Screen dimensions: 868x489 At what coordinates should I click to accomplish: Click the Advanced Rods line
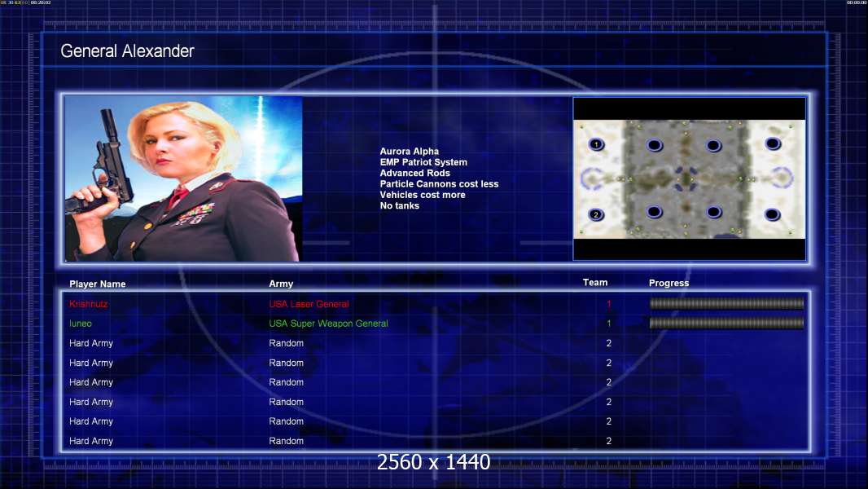[414, 173]
